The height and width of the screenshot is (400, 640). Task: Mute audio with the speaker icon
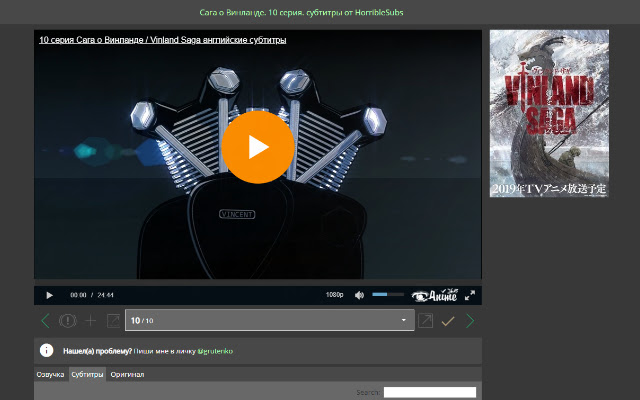[x=359, y=295]
